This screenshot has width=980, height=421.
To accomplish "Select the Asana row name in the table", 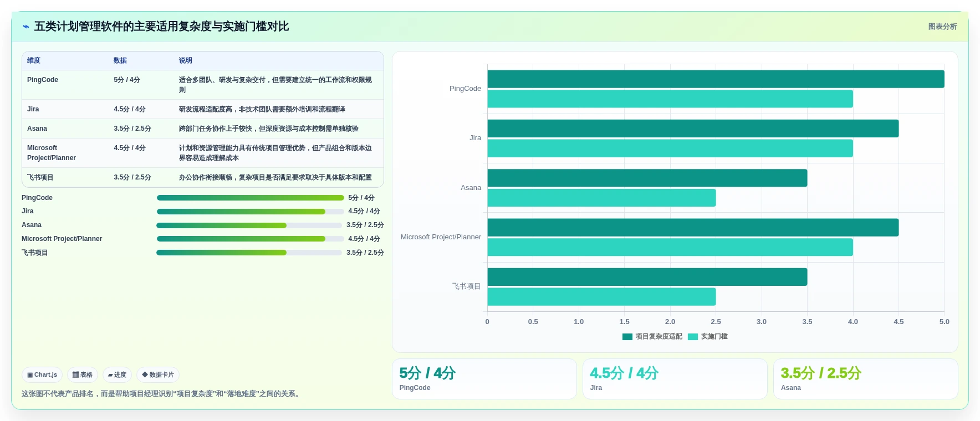I will pos(37,129).
